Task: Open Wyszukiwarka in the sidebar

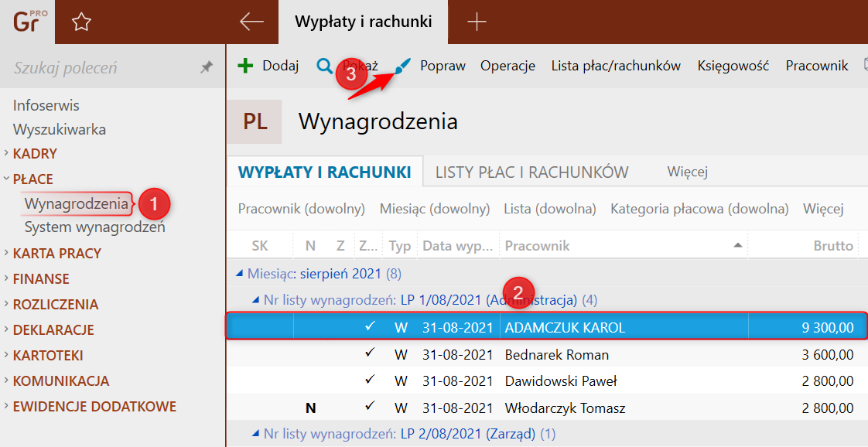Action: click(x=60, y=129)
